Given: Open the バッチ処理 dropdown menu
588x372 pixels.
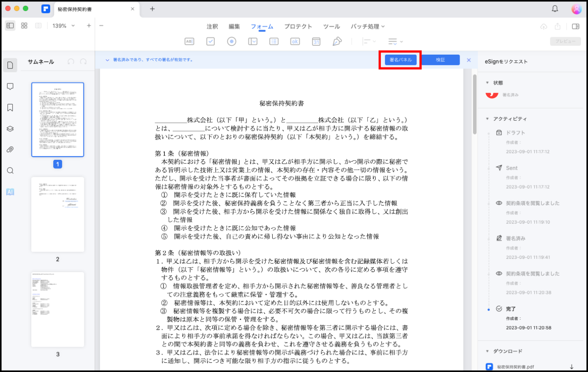Looking at the screenshot, I should (368, 27).
